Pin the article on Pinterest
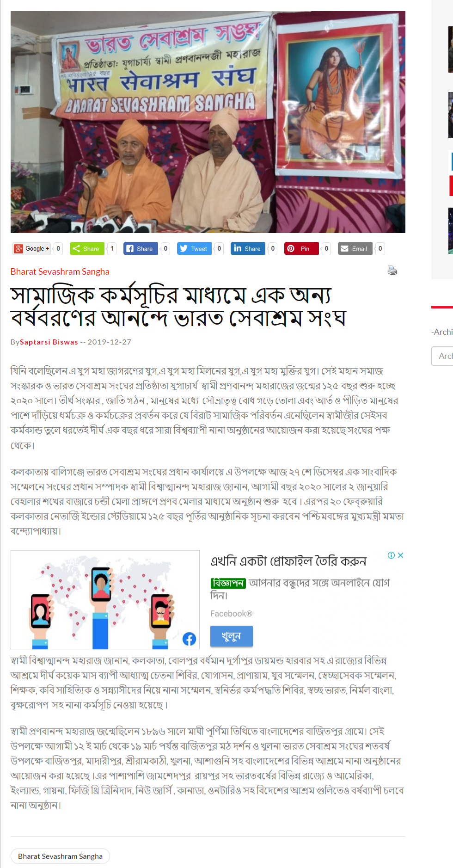The image size is (453, 868). click(301, 249)
